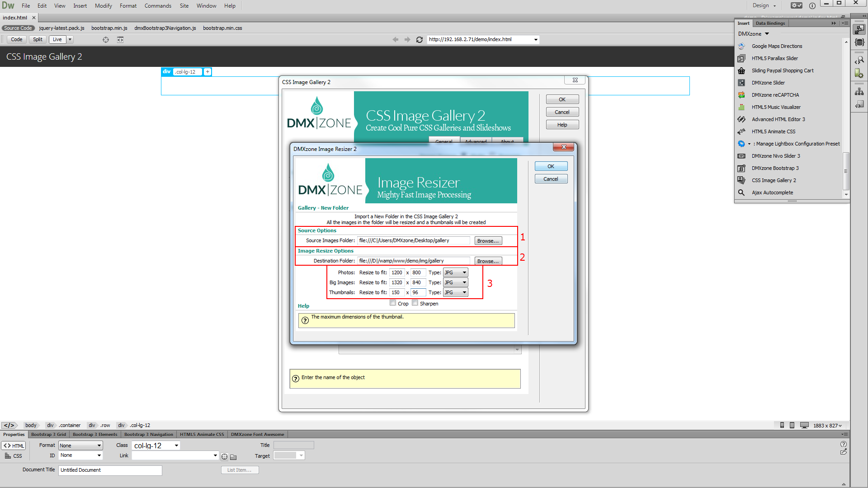This screenshot has width=868, height=488.
Task: Click the DMXzone Bootstrap 3 icon
Action: [x=741, y=168]
